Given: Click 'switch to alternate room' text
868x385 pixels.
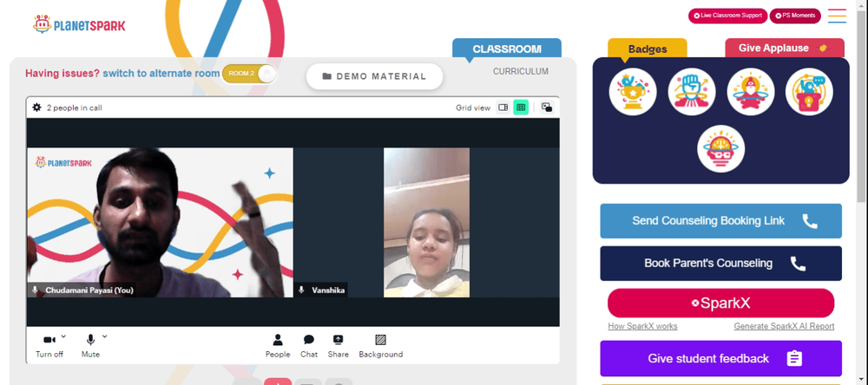Looking at the screenshot, I should [x=161, y=74].
